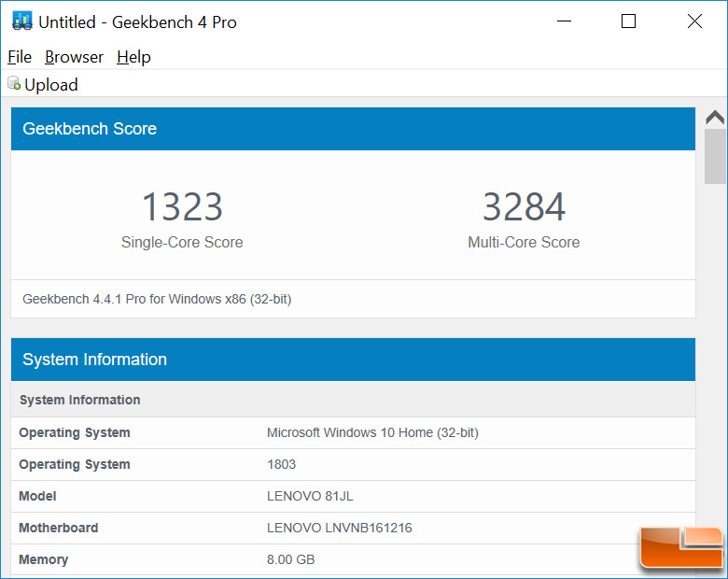Click the Multi-Core Score label

(x=524, y=242)
